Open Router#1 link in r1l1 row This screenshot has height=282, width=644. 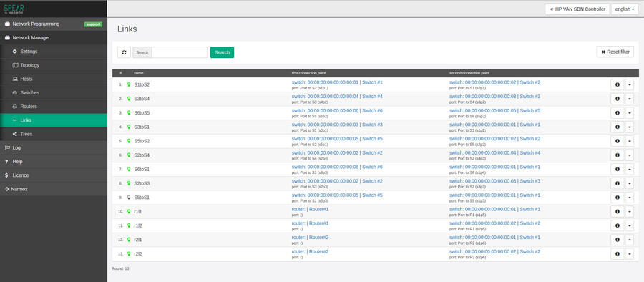[x=318, y=209]
